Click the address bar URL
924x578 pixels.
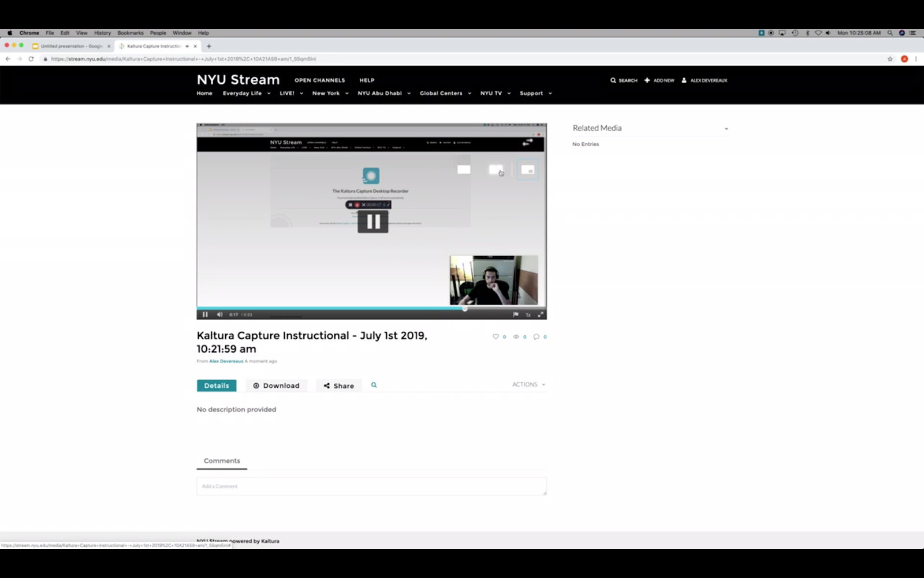pyautogui.click(x=183, y=59)
